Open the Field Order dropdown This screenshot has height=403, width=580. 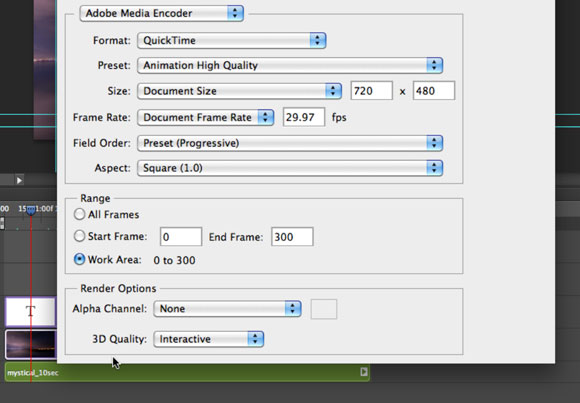click(290, 143)
